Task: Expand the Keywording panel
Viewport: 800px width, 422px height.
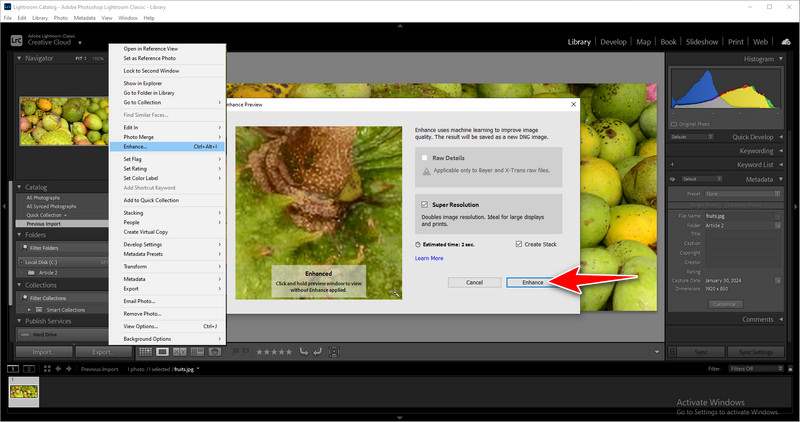Action: pos(781,151)
